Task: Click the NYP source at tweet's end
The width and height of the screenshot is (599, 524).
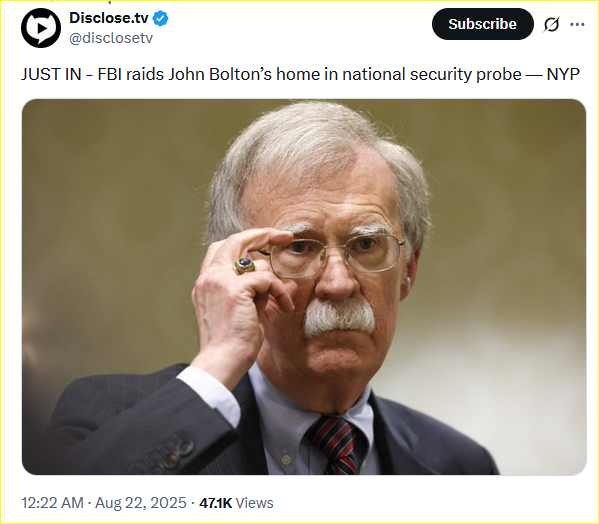Action: pos(563,74)
